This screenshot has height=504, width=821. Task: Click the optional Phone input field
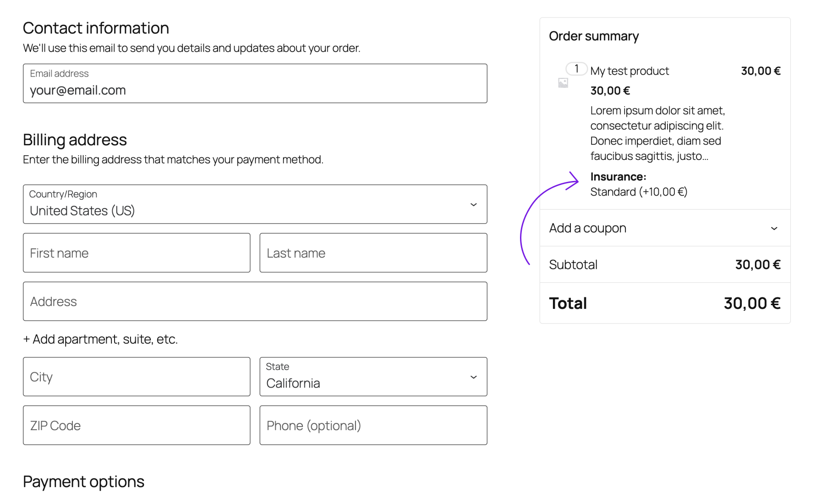point(372,425)
